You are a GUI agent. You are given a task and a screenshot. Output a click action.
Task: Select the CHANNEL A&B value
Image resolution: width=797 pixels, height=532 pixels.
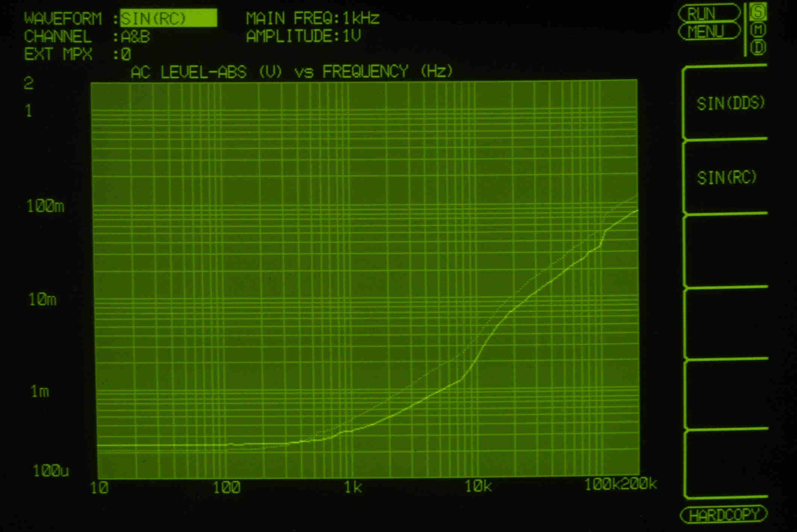pyautogui.click(x=135, y=37)
